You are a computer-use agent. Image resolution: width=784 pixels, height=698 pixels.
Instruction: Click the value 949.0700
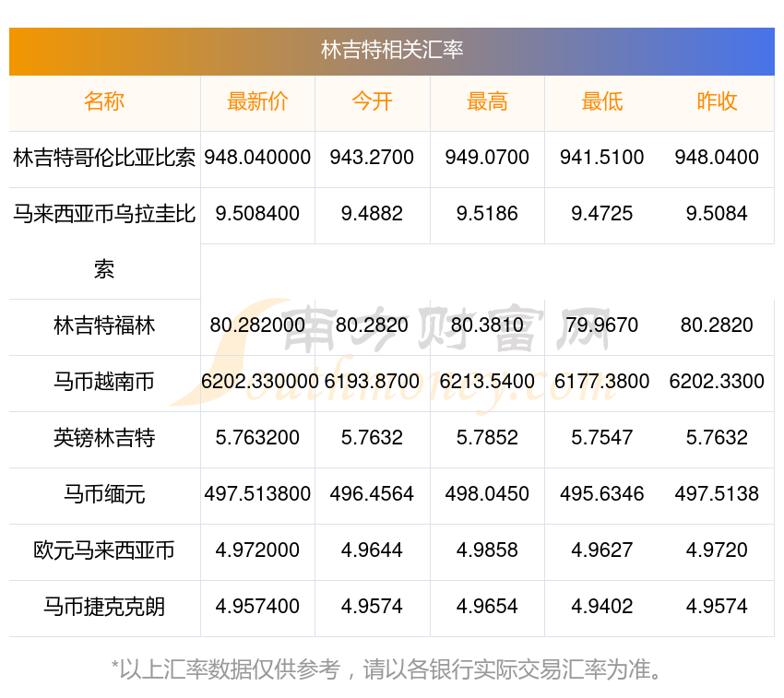pos(487,158)
